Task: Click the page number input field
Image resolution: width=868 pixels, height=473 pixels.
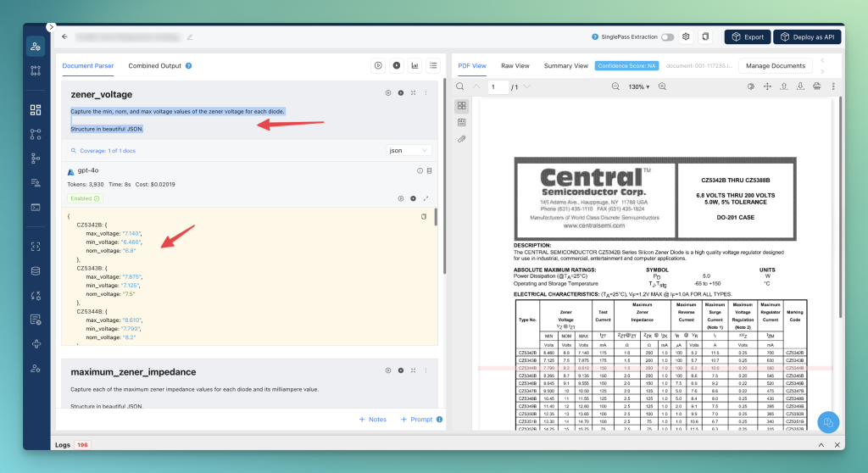Action: click(x=498, y=86)
